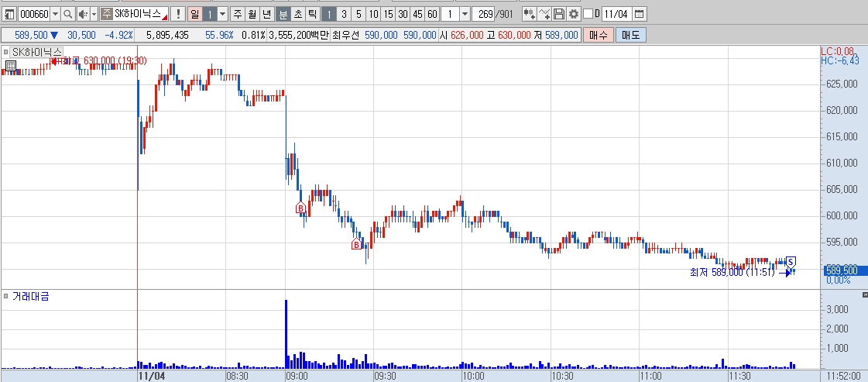Expand the custom minute interval dropdown
868x382 pixels.
pyautogui.click(x=465, y=14)
